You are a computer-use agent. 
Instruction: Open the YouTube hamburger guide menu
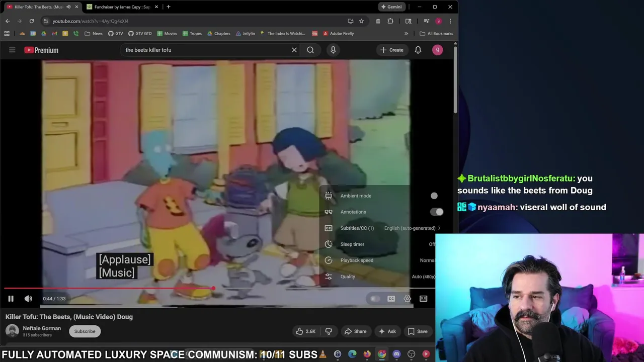(12, 50)
